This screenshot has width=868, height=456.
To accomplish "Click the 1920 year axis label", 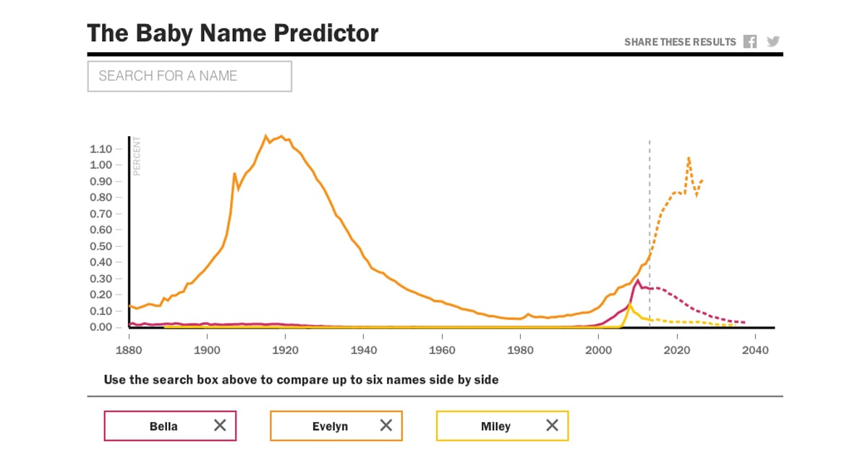I will [x=286, y=350].
